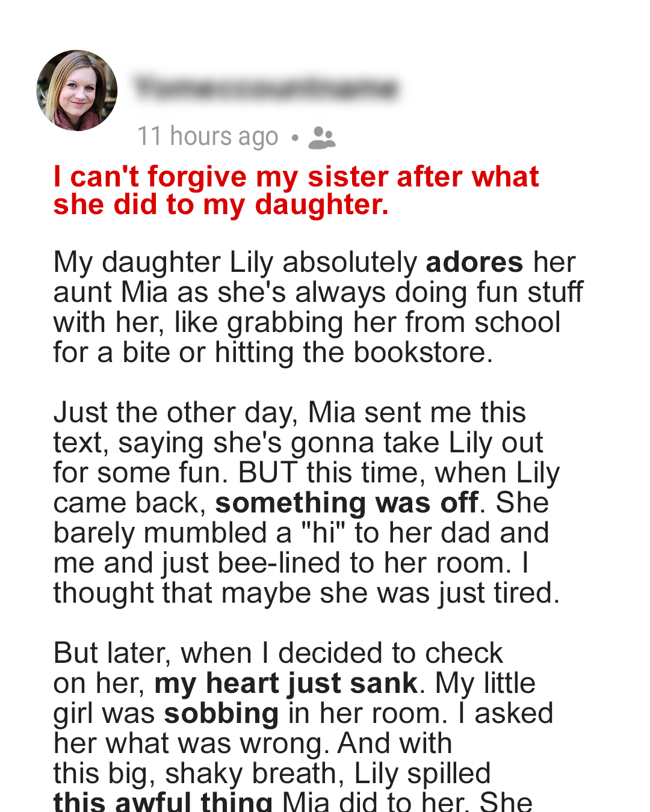Click the bold word "adores"
Screen dimensions: 650x812
(x=474, y=262)
